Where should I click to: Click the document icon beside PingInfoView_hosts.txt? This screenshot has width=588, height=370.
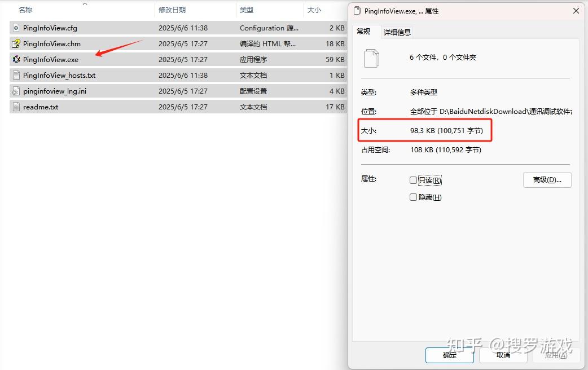[x=16, y=75]
